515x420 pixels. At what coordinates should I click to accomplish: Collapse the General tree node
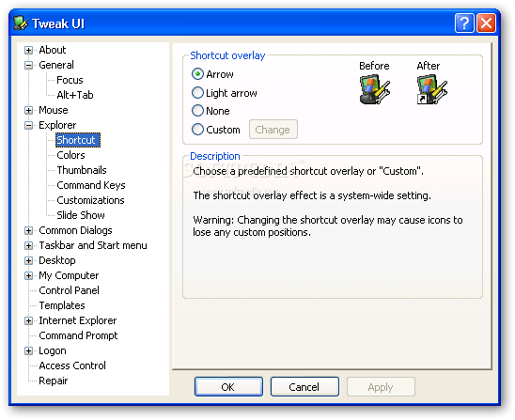click(x=28, y=66)
